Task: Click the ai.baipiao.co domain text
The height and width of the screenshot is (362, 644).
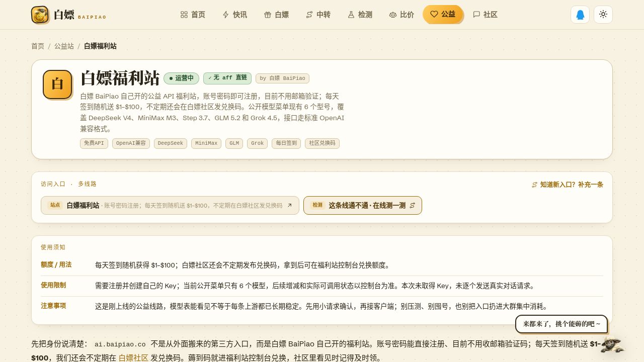Action: [x=120, y=344]
